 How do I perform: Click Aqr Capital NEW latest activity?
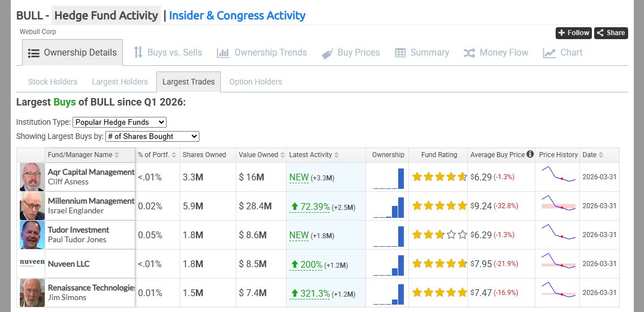(x=299, y=178)
